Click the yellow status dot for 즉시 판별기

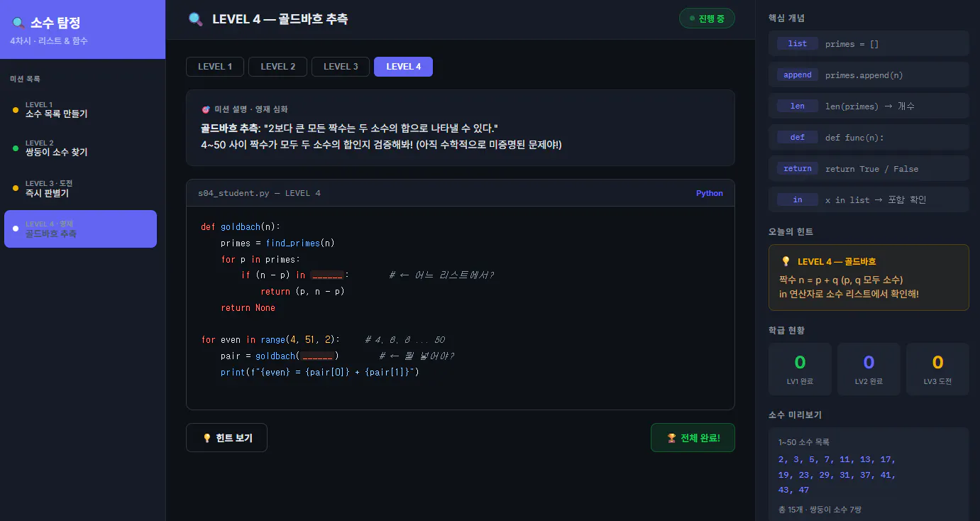[x=16, y=188]
